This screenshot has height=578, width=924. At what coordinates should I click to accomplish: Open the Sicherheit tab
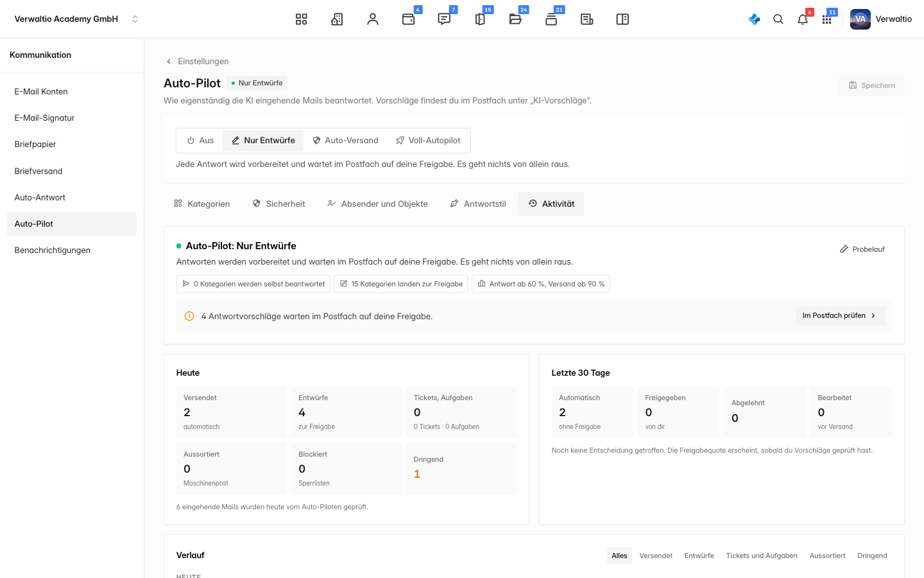coord(278,204)
